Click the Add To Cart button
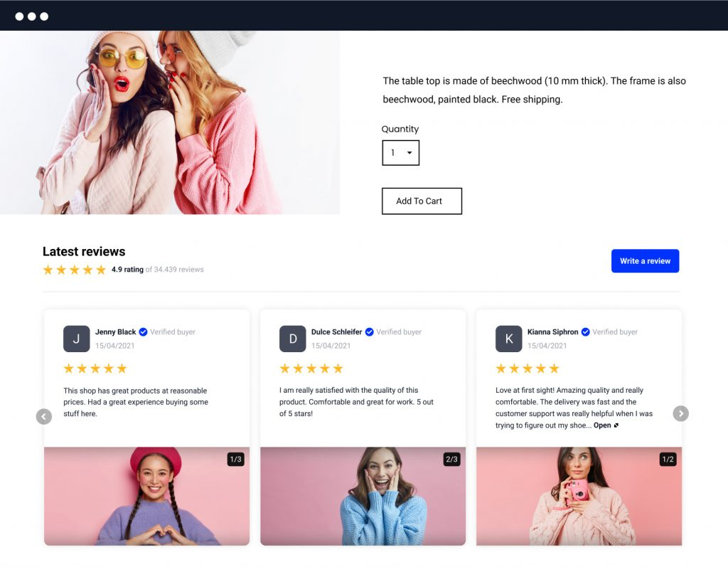The height and width of the screenshot is (567, 728). [422, 201]
